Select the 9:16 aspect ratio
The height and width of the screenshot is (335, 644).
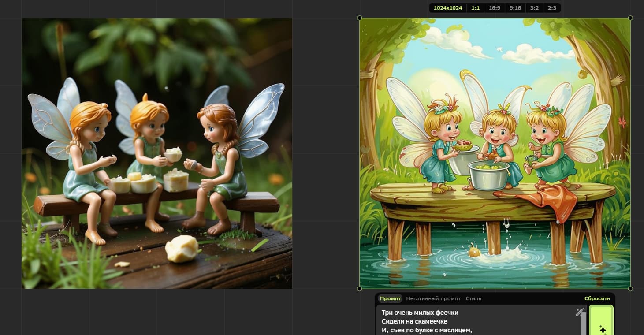514,8
